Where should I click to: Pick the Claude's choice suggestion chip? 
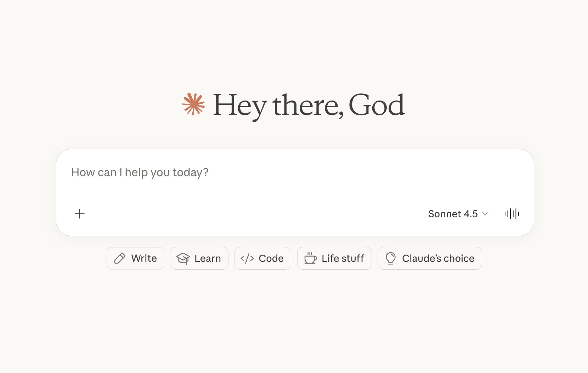tap(430, 258)
